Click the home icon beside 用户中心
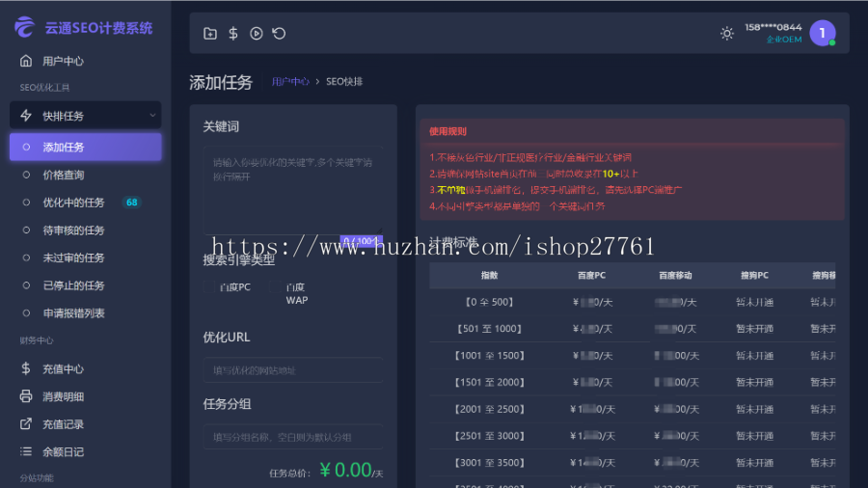The width and height of the screenshot is (868, 488). coord(25,61)
